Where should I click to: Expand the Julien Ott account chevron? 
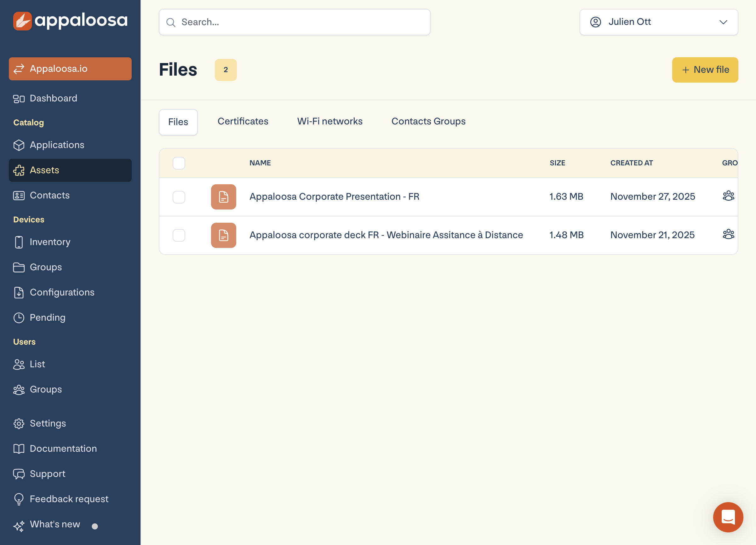pyautogui.click(x=723, y=22)
